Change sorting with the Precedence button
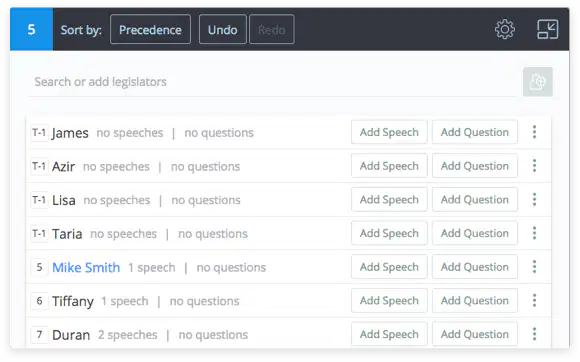This screenshot has width=580, height=362. [150, 29]
